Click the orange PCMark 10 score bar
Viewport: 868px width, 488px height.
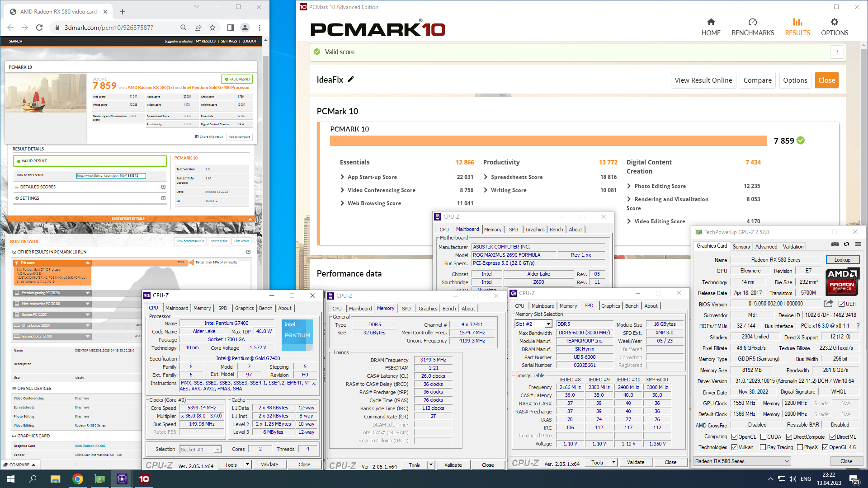[x=548, y=141]
